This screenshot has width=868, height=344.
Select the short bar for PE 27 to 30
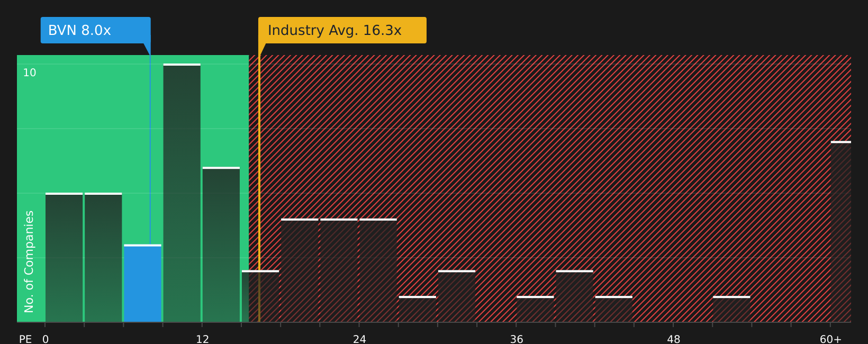(x=418, y=309)
